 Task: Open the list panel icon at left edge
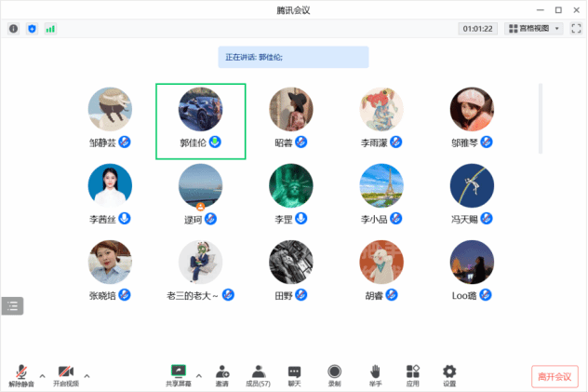tap(12, 305)
